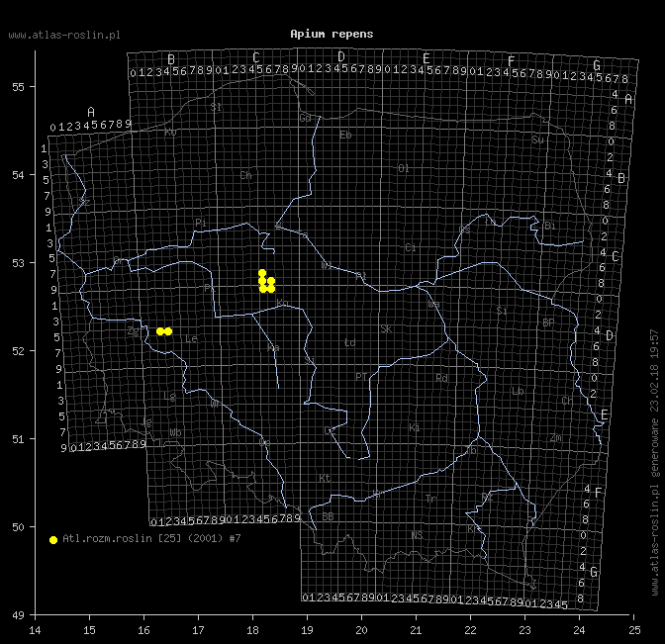Click the Ki city label on the map
Screen dimensions: 665x644
click(415, 427)
